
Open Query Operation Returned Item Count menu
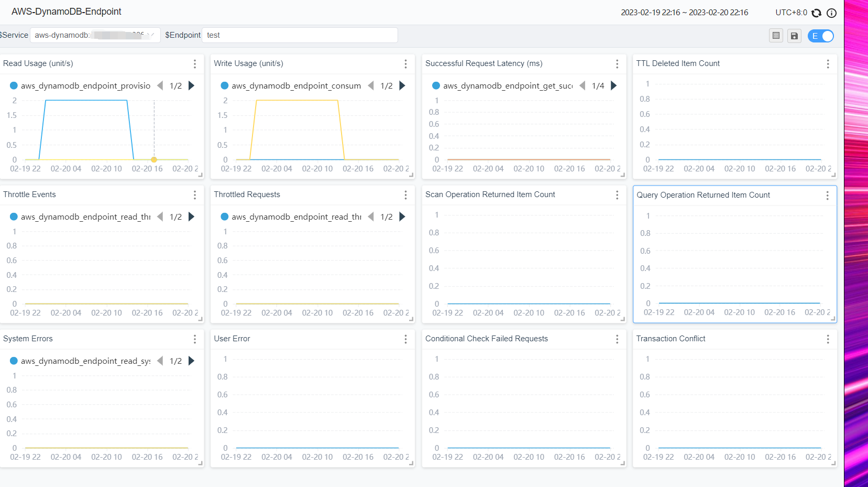click(827, 196)
